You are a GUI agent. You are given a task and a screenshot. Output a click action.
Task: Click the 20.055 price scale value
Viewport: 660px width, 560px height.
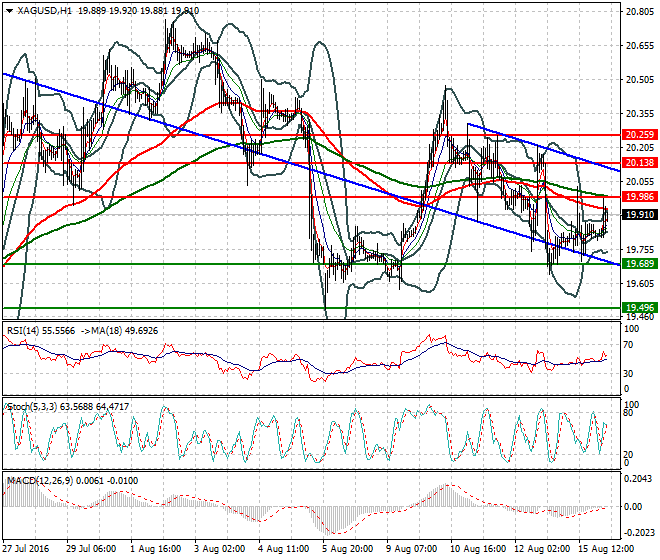(x=640, y=181)
